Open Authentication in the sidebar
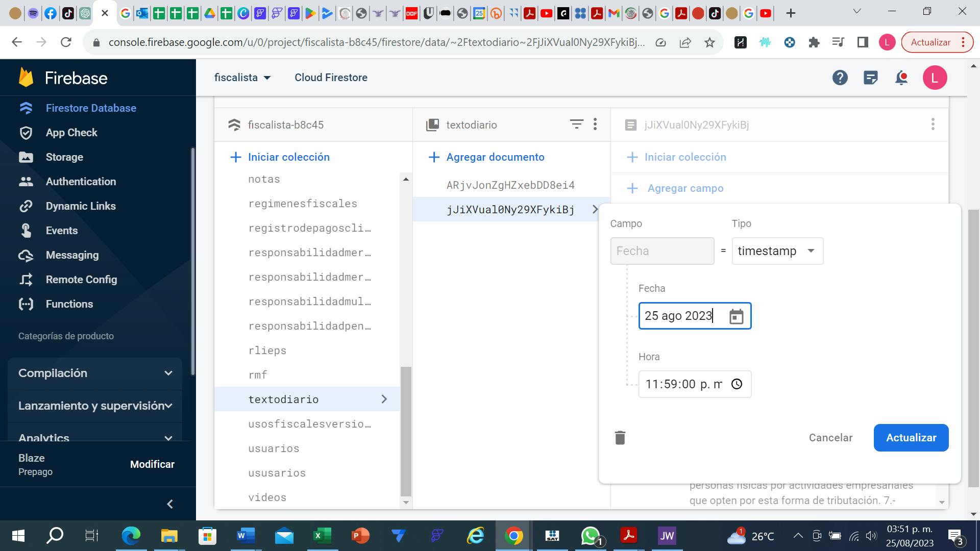Image resolution: width=980 pixels, height=551 pixels. click(x=81, y=182)
